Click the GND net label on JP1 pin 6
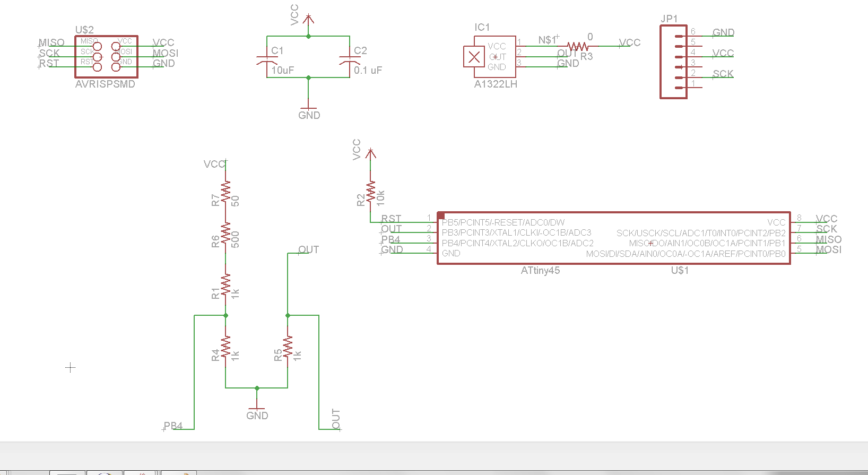The width and height of the screenshot is (868, 475). point(723,32)
